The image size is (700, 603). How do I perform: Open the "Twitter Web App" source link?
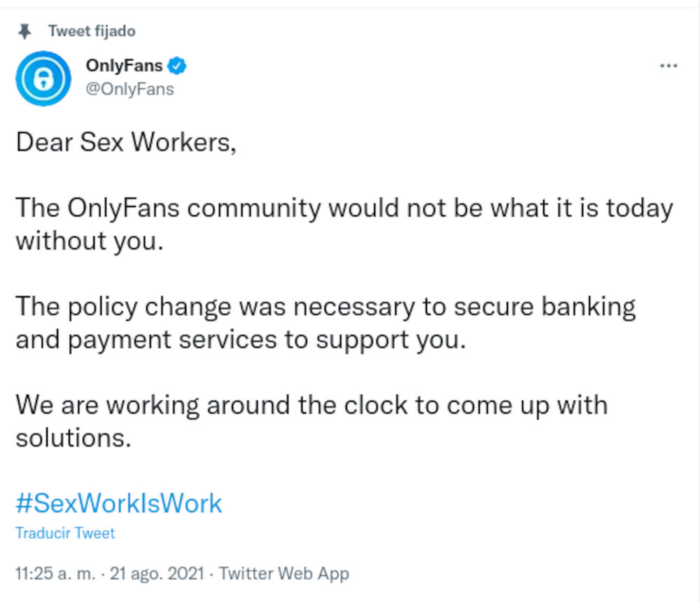click(x=283, y=574)
